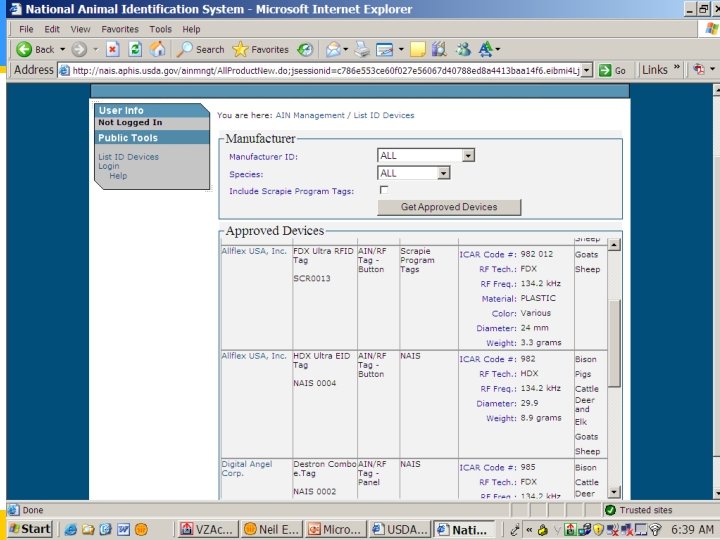Viewport: 720px width, 540px height.
Task: Click the text size A icon
Action: click(x=485, y=49)
